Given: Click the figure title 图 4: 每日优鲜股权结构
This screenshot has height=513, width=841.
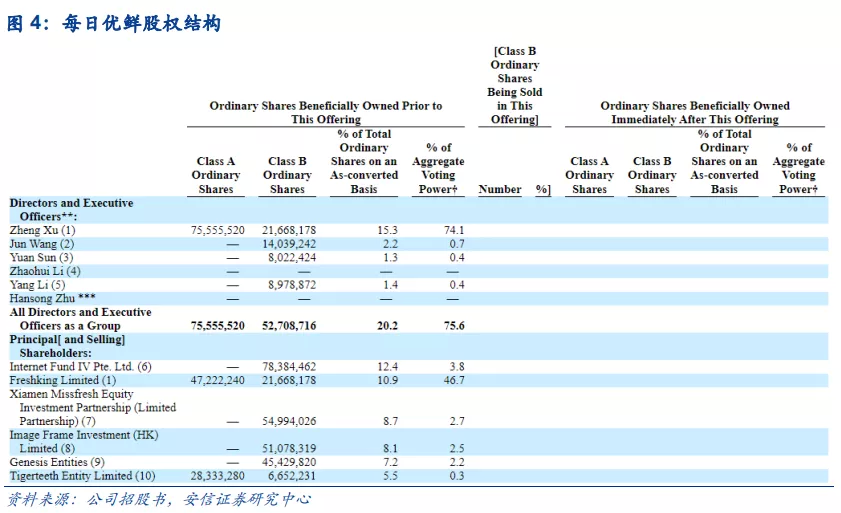Looking at the screenshot, I should (114, 24).
